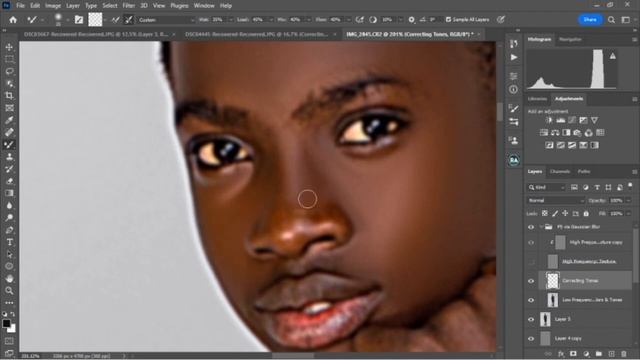Add a Photo Filter adjustment

tap(577, 133)
